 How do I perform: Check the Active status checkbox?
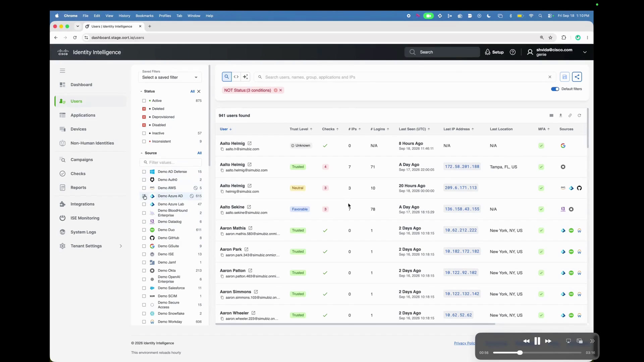coord(144,101)
